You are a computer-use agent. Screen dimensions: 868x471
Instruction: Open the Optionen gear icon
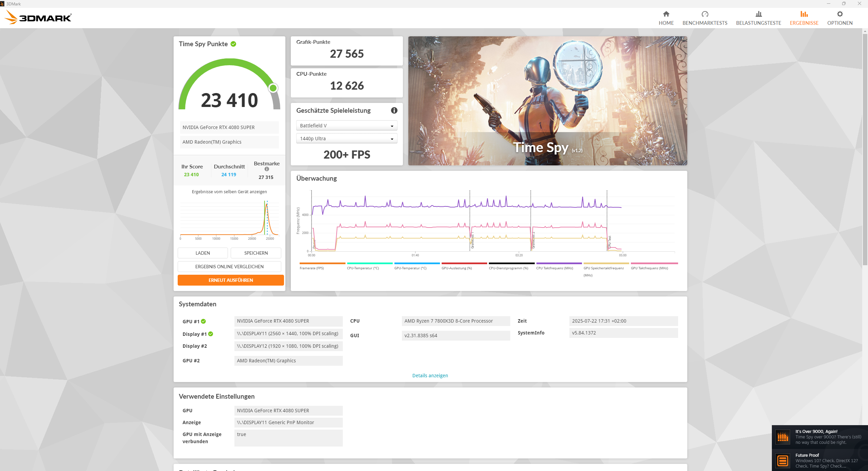click(839, 14)
